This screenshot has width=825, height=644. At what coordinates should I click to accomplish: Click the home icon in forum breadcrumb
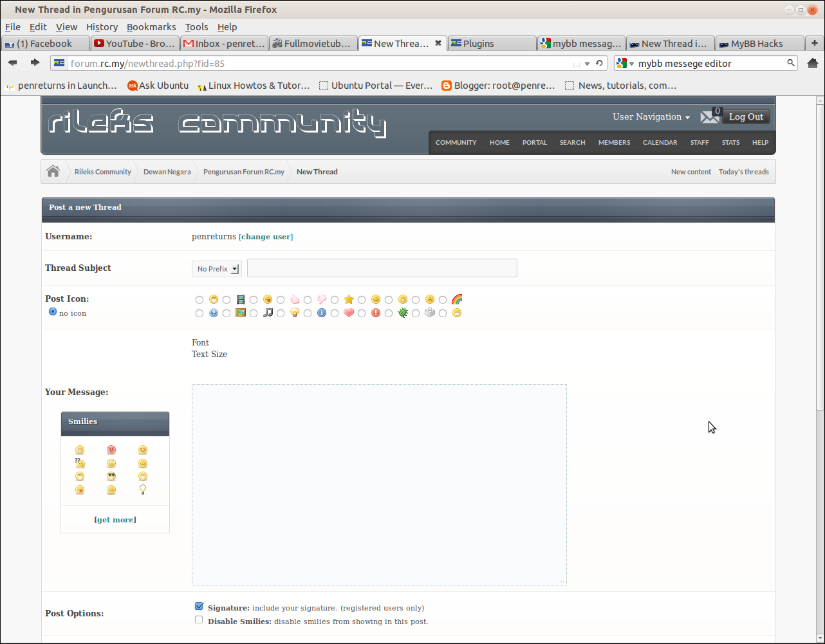click(53, 172)
